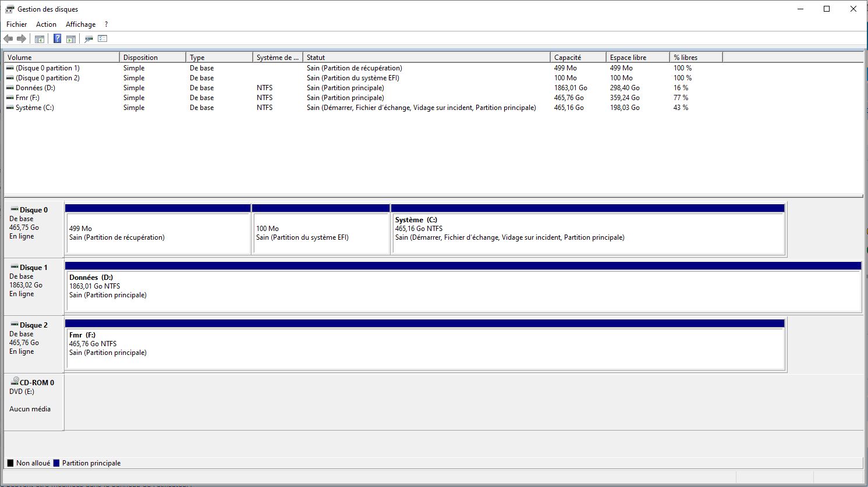Select the Disque 0 header panel
868x487 pixels.
pyautogui.click(x=34, y=228)
